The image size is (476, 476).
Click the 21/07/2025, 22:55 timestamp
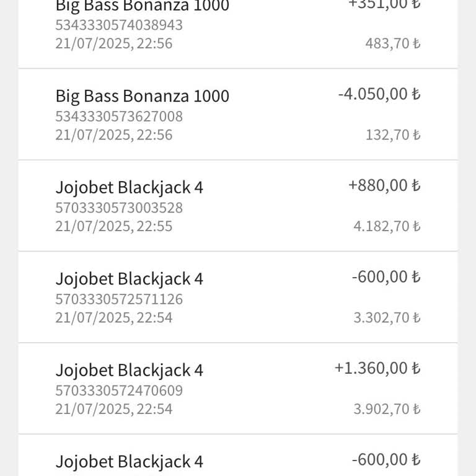113,226
